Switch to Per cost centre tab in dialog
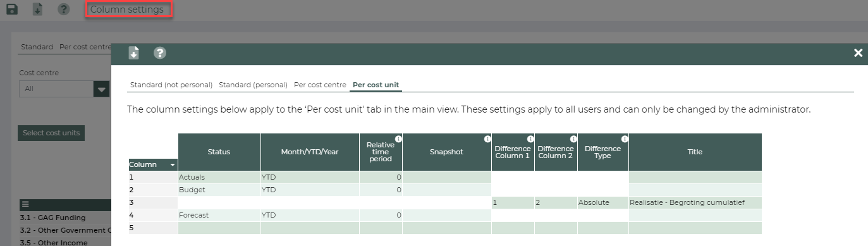868x246 pixels. pyautogui.click(x=320, y=85)
